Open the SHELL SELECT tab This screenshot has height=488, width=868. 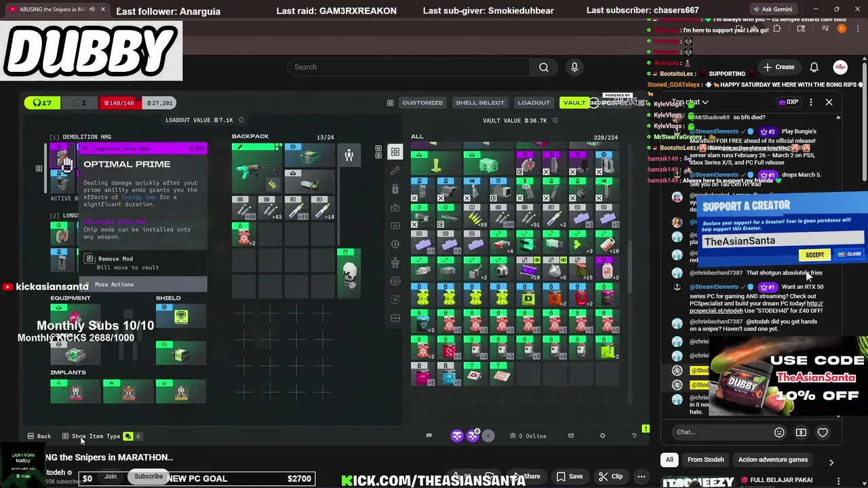(479, 102)
